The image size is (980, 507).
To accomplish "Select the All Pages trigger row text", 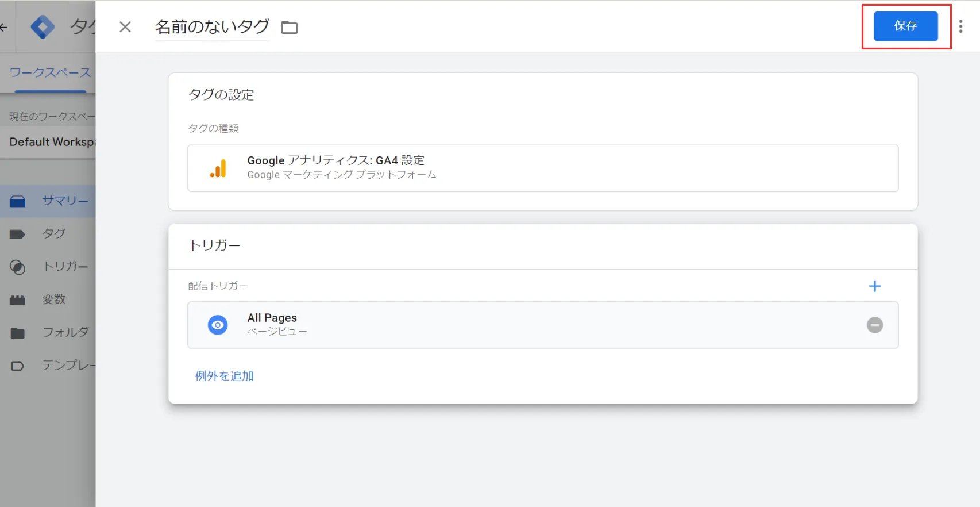I will pos(272,318).
